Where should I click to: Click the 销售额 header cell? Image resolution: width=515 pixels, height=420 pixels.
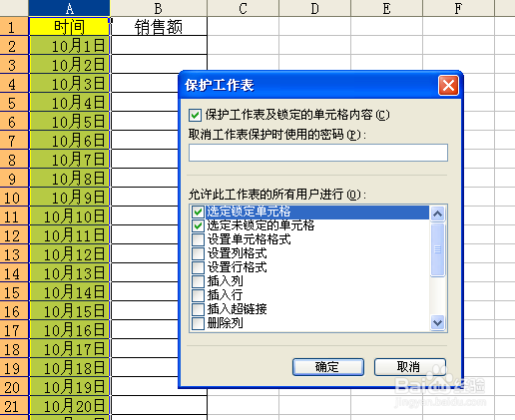159,26
